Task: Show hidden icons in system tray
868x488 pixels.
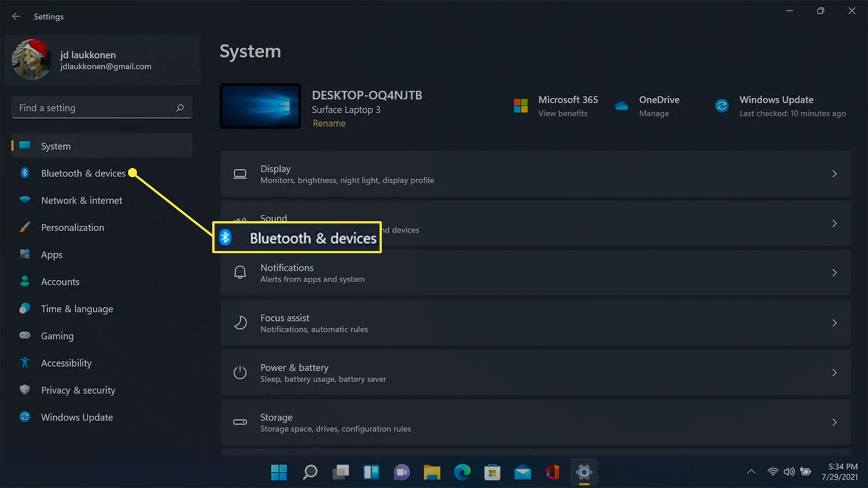Action: click(x=751, y=472)
